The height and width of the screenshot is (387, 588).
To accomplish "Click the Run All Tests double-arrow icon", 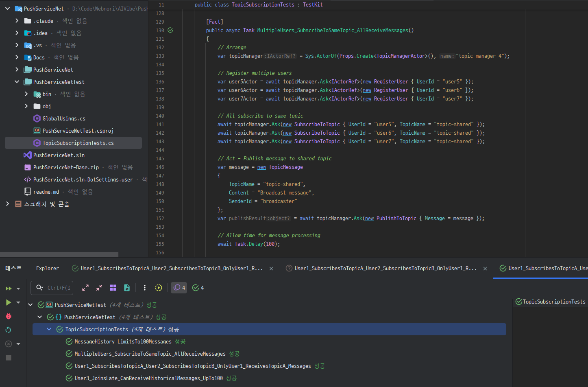I will click(8, 289).
